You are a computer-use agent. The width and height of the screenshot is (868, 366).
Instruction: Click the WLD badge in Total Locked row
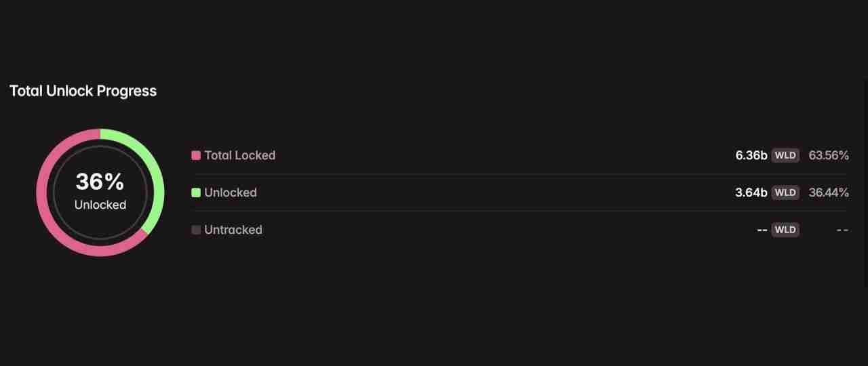click(x=785, y=155)
